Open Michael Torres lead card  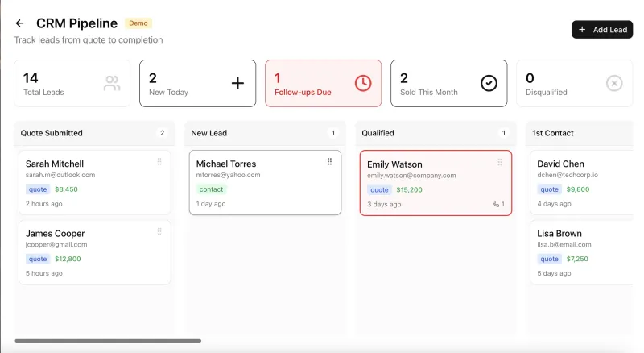[266, 182]
